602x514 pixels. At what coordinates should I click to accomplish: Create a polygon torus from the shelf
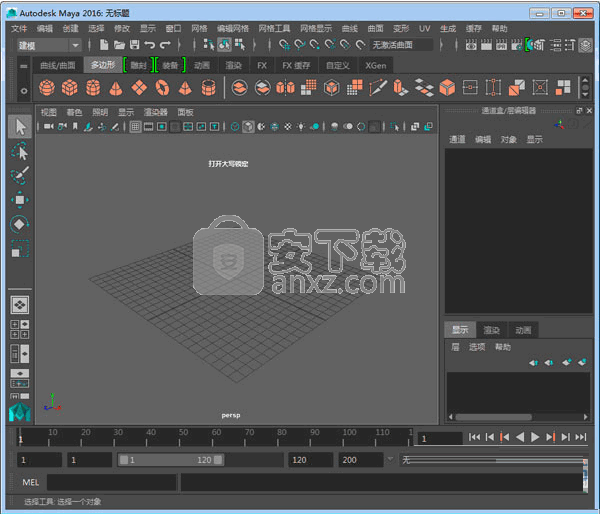tap(162, 88)
